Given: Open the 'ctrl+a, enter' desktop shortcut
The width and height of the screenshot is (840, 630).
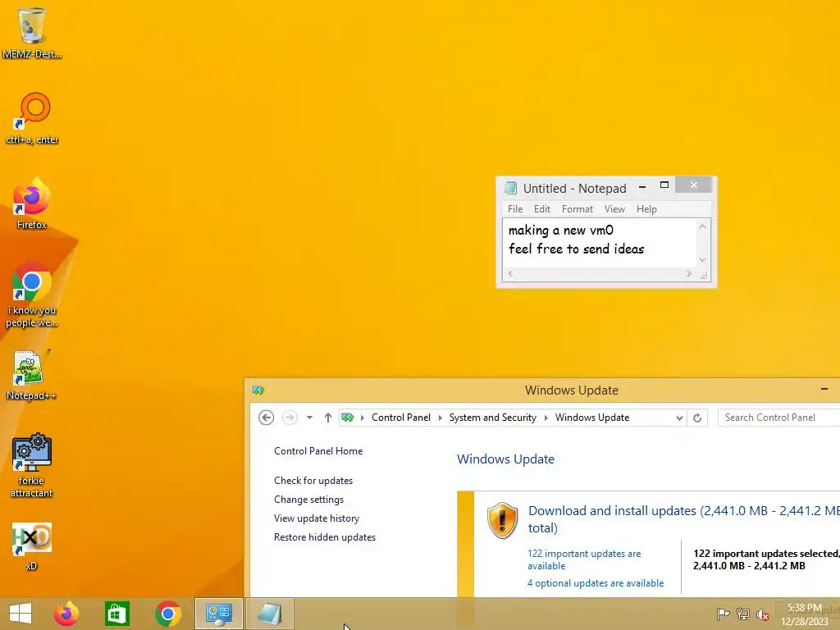Looking at the screenshot, I should point(32,118).
